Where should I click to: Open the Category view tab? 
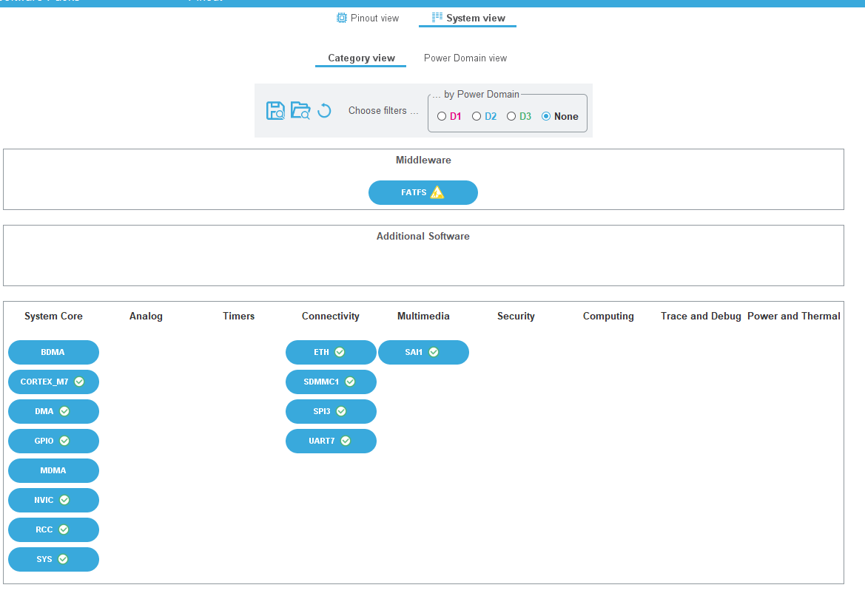pos(361,58)
